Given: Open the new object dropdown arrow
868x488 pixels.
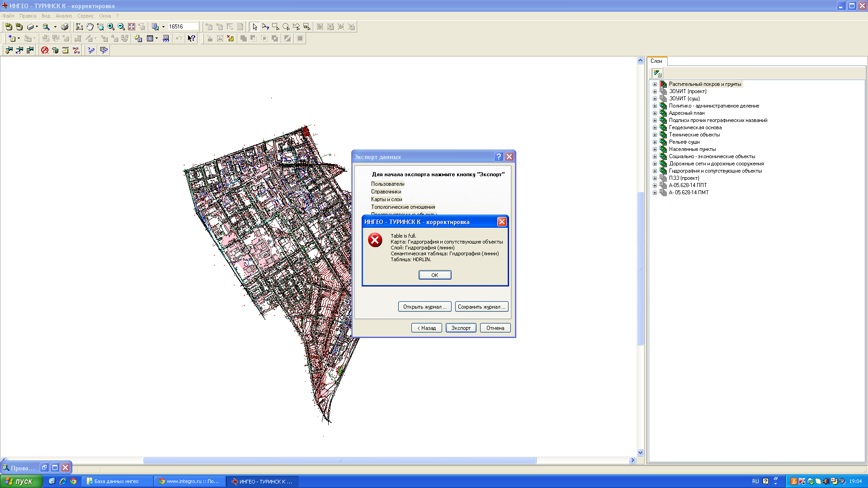Looking at the screenshot, I should click(19, 38).
